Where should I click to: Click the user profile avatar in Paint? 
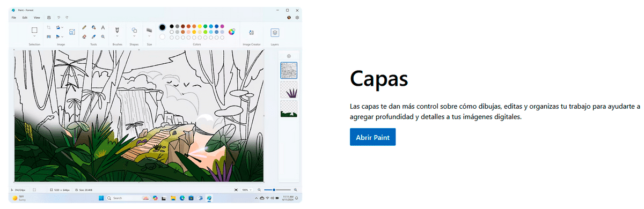pyautogui.click(x=289, y=18)
